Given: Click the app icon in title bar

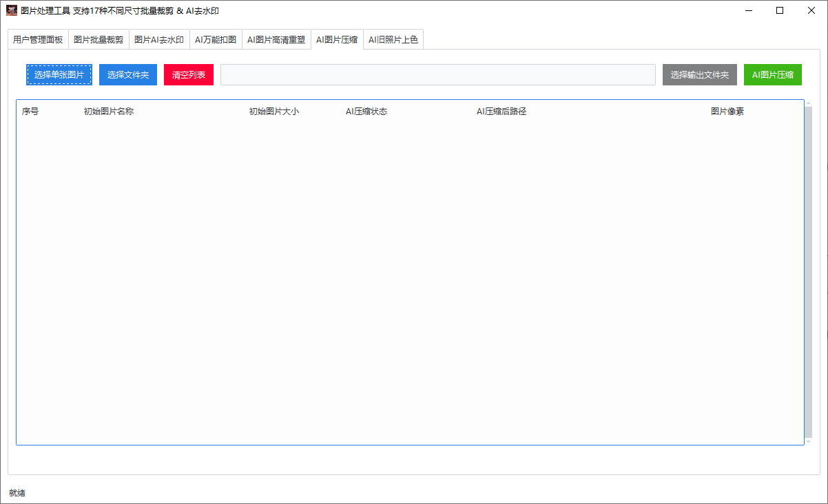Looking at the screenshot, I should (12, 10).
